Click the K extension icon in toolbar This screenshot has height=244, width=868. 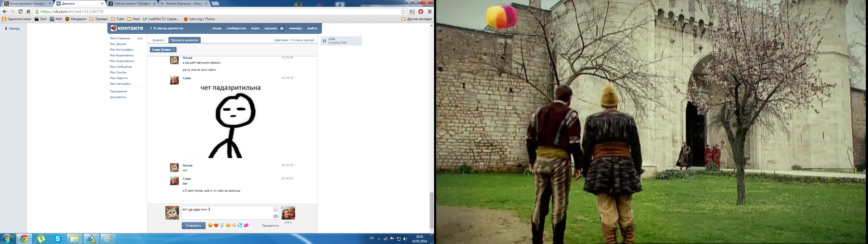(x=412, y=11)
